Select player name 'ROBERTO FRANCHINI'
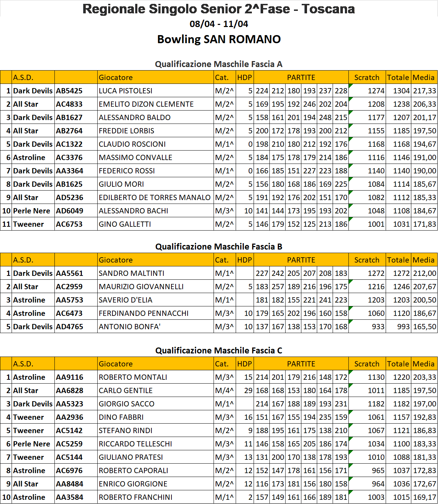Image resolution: width=438 pixels, height=504 pixels. (136, 497)
